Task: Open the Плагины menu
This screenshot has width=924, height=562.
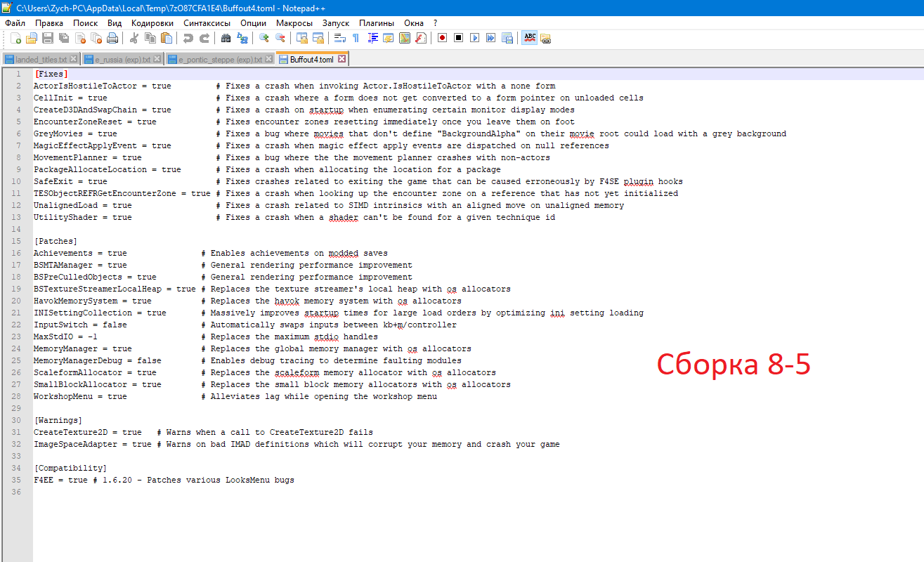Action: (376, 23)
